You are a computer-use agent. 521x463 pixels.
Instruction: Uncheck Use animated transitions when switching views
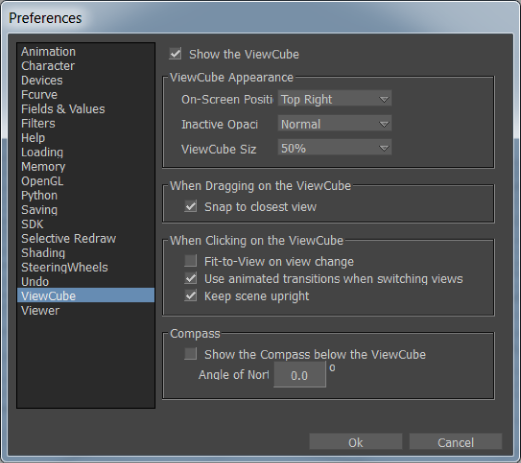(x=191, y=278)
